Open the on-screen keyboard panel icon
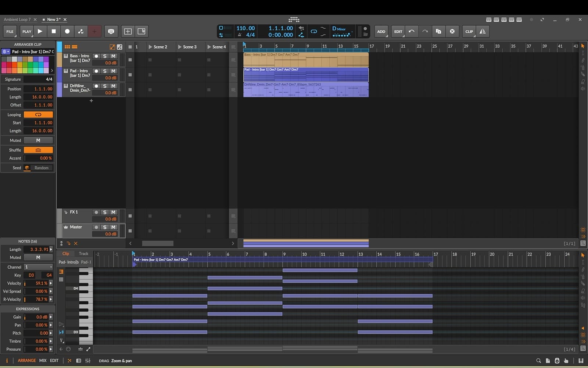The width and height of the screenshot is (588, 368). point(581,361)
